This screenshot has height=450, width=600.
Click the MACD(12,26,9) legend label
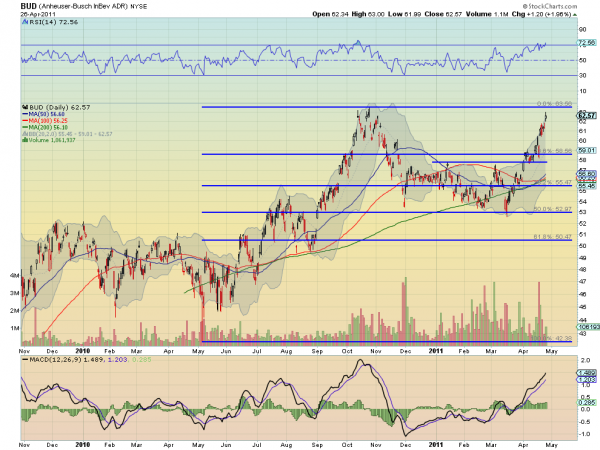pyautogui.click(x=55, y=360)
